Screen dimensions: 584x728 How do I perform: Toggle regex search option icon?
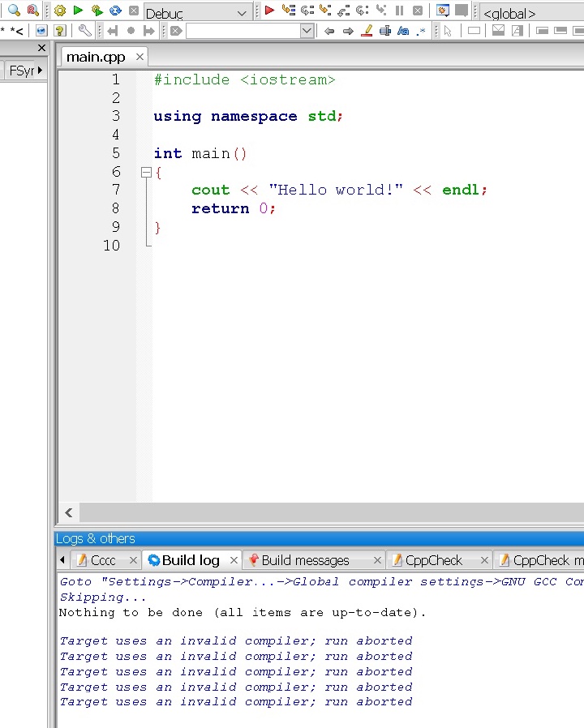(x=421, y=31)
